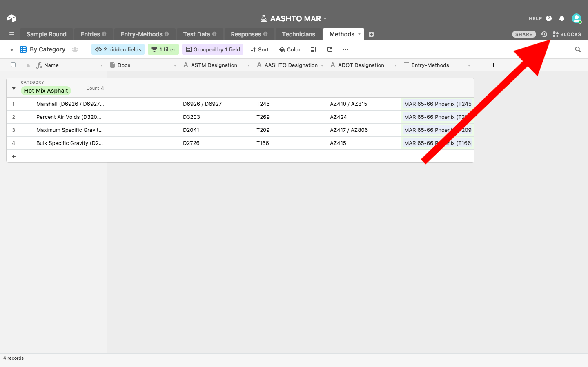
Task: Select ADOT cell AZ415
Action: pyautogui.click(x=364, y=143)
